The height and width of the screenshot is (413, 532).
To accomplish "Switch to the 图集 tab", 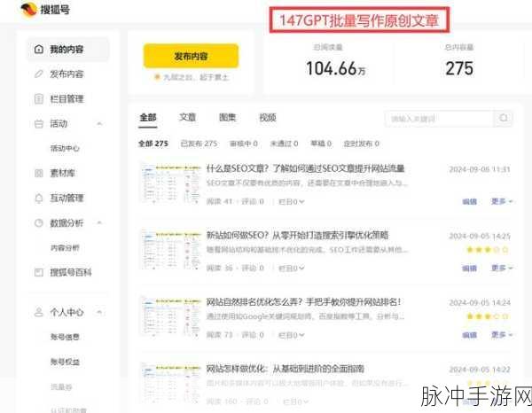I will click(227, 117).
